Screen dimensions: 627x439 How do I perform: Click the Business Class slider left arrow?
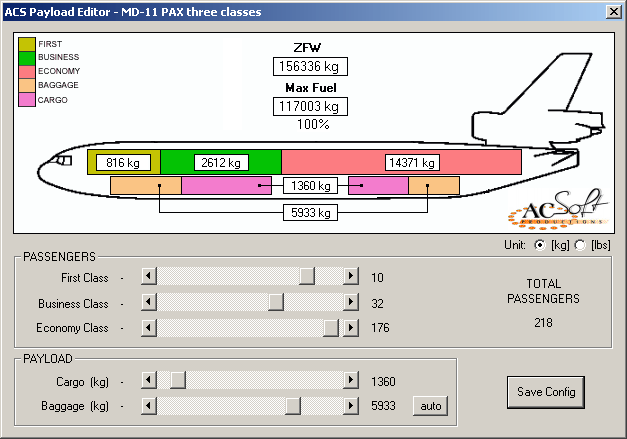click(148, 302)
